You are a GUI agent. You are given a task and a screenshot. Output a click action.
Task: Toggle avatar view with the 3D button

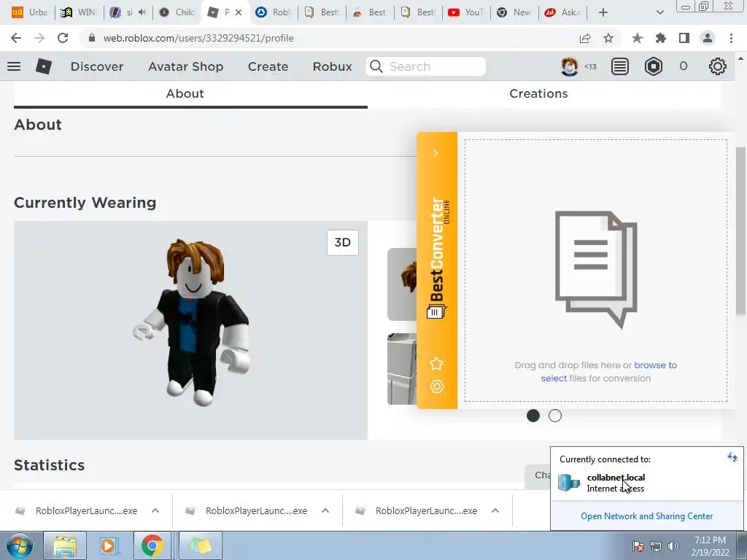pyautogui.click(x=343, y=242)
